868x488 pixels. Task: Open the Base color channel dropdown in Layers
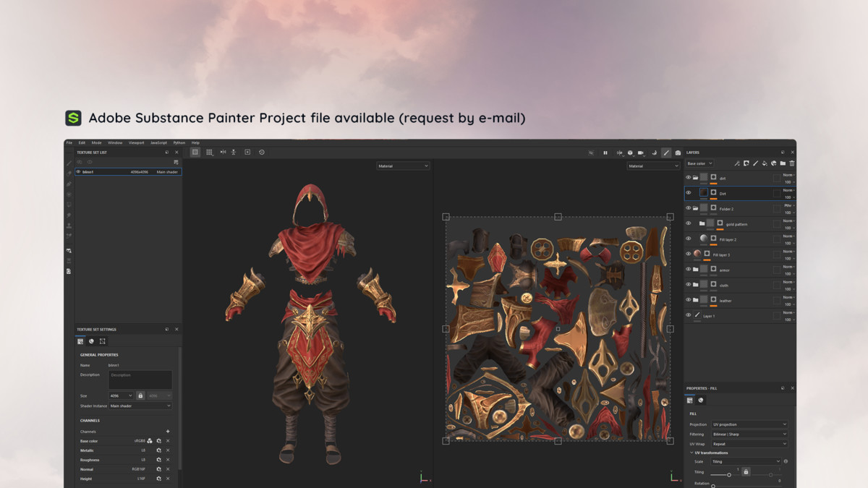pos(699,163)
